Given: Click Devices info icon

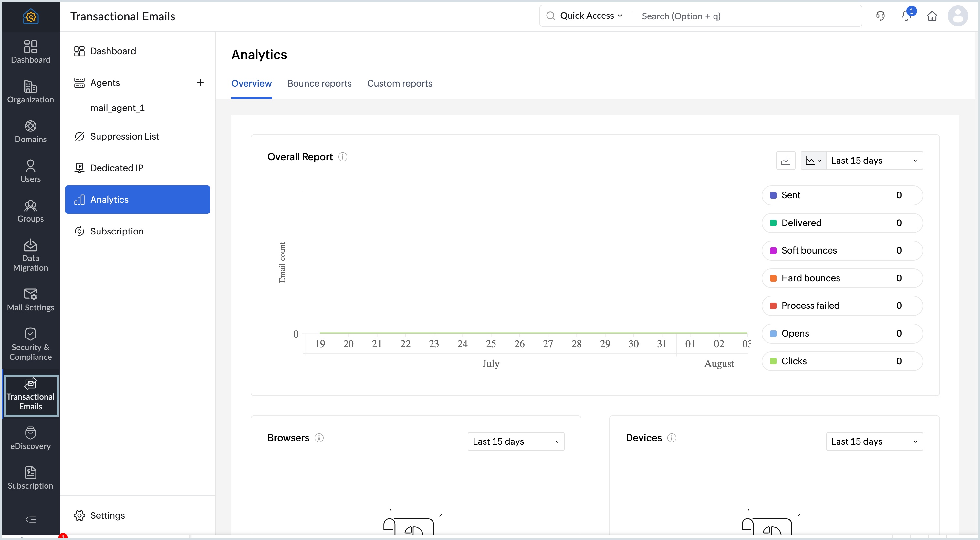Looking at the screenshot, I should tap(672, 438).
